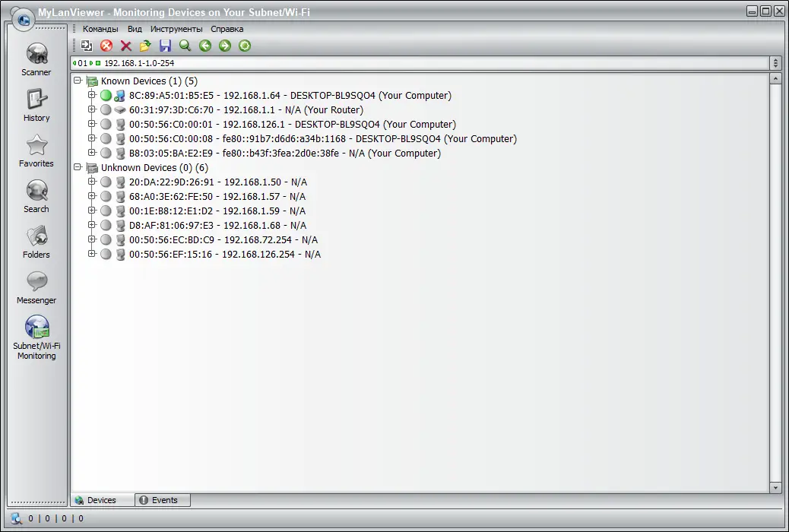The height and width of the screenshot is (532, 789).
Task: Select the Unknown Devices (0) (6) label
Action: (x=154, y=168)
